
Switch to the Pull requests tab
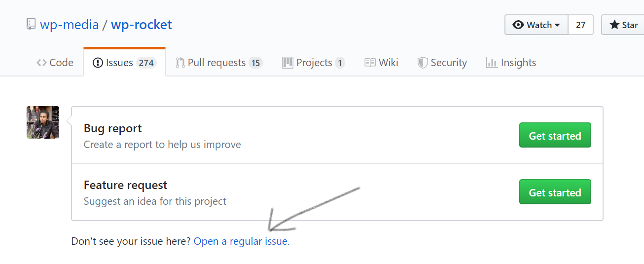pyautogui.click(x=219, y=63)
